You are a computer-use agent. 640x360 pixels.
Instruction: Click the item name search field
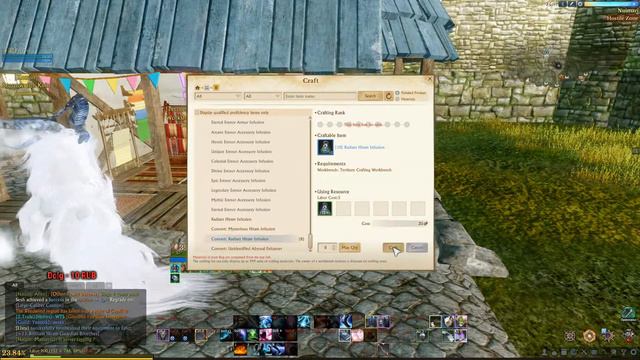point(320,96)
